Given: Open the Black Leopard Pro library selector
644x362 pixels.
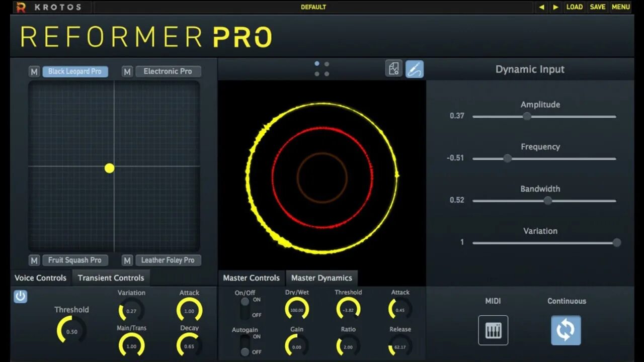Looking at the screenshot, I should click(75, 71).
